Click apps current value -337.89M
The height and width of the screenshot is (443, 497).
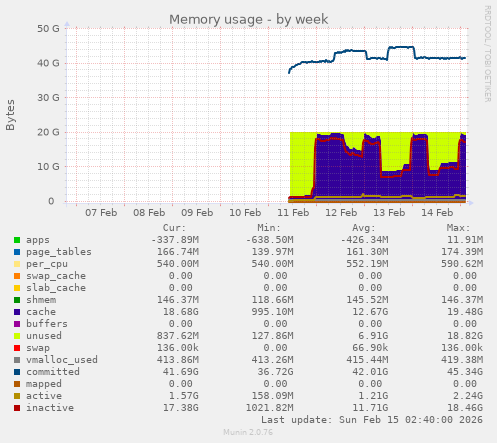click(x=175, y=240)
